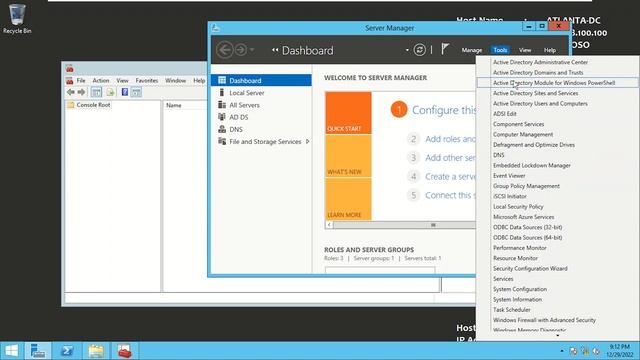The image size is (640, 360).
Task: Click the Back arrow in Server Manager
Action: coord(224,50)
